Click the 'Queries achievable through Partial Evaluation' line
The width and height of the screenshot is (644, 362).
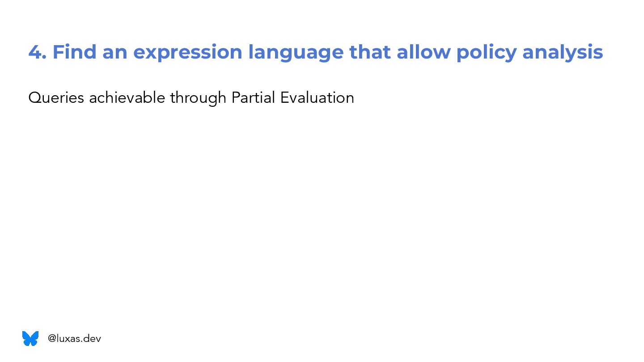(x=191, y=97)
